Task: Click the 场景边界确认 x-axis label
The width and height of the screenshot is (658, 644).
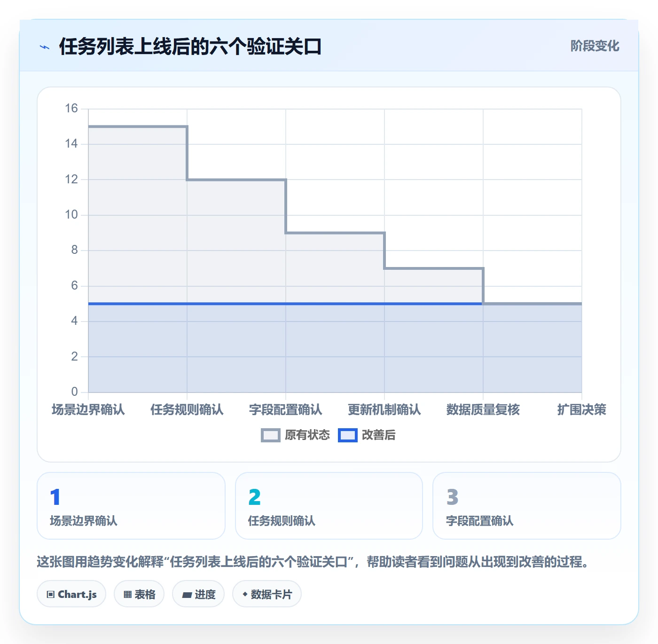Action: (88, 410)
